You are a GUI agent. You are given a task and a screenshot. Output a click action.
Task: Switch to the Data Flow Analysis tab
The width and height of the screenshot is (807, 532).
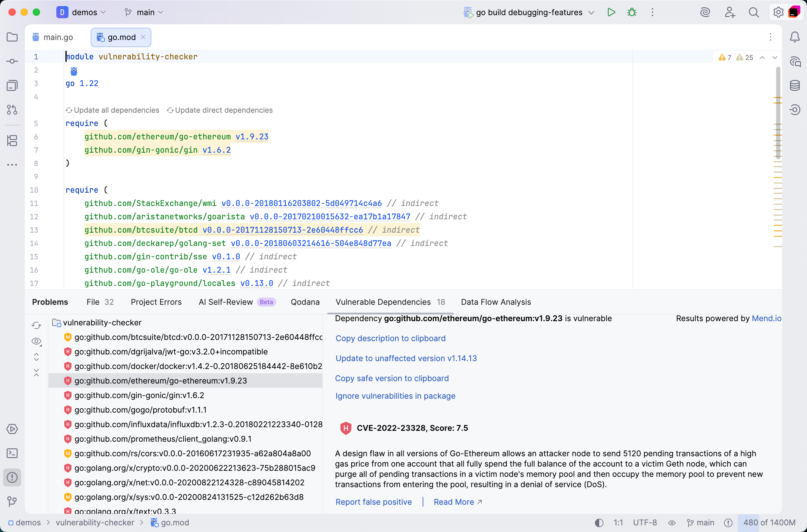(495, 302)
